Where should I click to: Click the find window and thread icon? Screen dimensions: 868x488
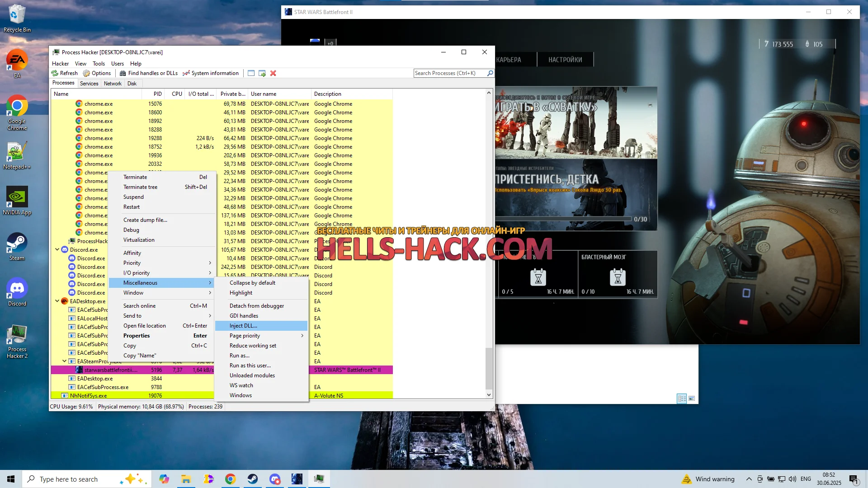tap(262, 73)
